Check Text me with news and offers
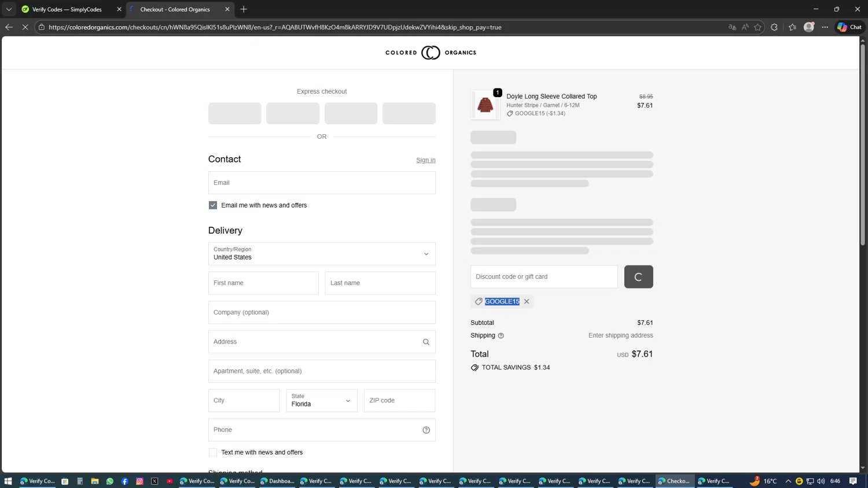This screenshot has height=488, width=868. coord(213,452)
